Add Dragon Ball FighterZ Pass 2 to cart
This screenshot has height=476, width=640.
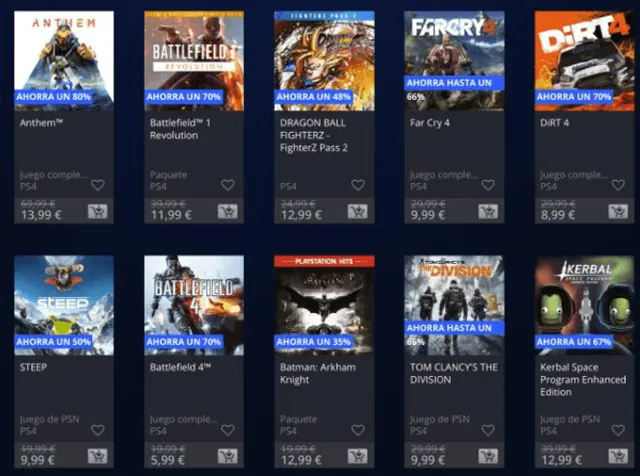[x=358, y=211]
